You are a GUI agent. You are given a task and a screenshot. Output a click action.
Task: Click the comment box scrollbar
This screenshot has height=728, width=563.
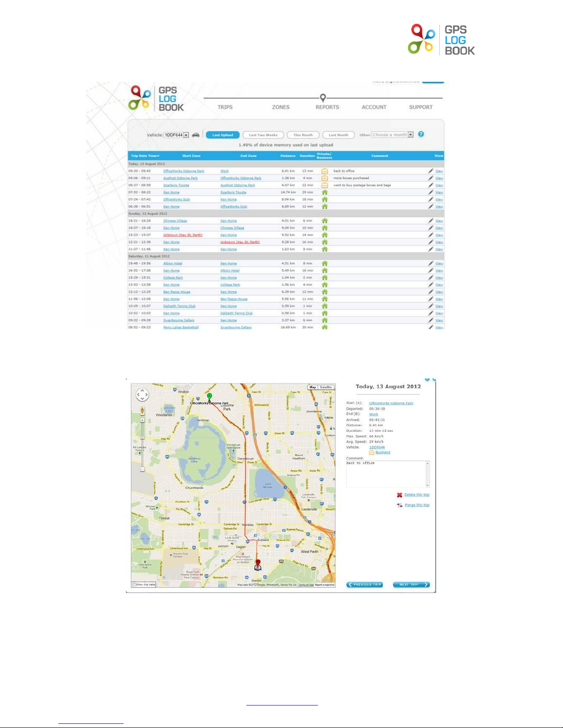pyautogui.click(x=427, y=474)
